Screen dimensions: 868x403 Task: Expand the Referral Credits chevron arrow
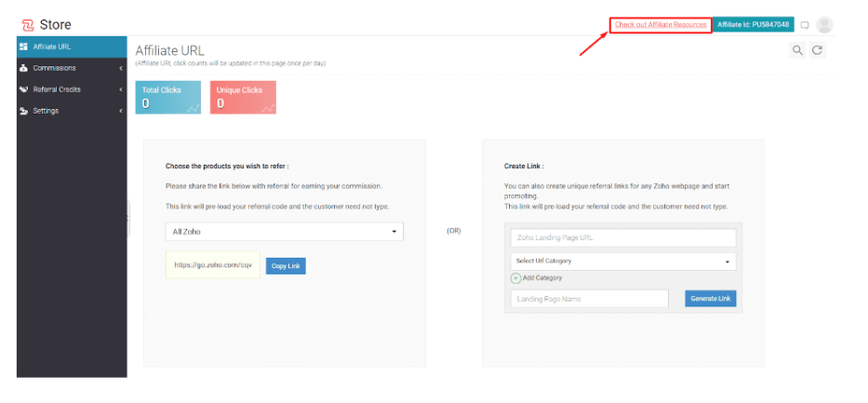[121, 89]
